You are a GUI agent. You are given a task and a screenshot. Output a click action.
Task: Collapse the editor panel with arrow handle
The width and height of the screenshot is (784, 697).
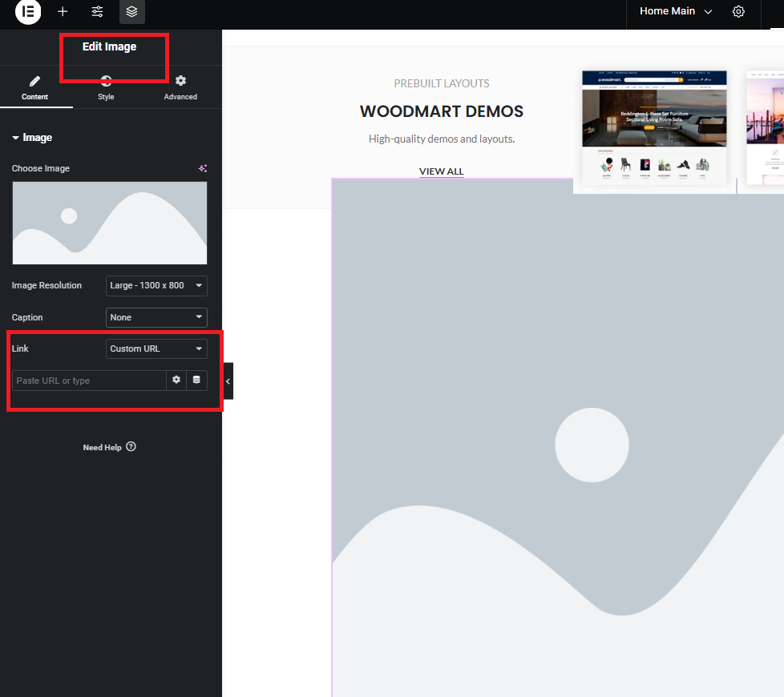(x=228, y=381)
